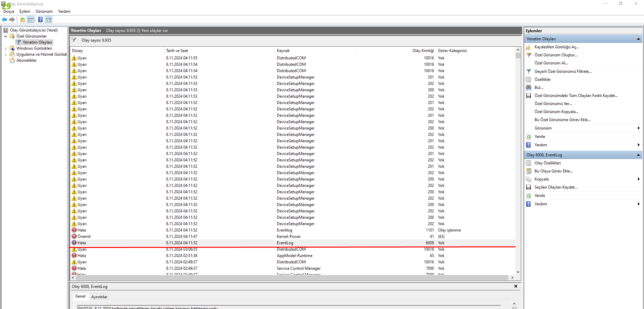Screen dimensions: 644x309
Task: Collapse the Yönetim Olayları actions section
Action: [638, 39]
